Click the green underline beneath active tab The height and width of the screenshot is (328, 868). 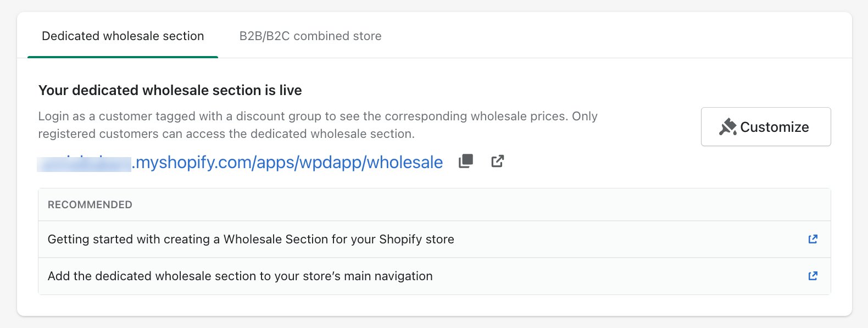coord(123,57)
